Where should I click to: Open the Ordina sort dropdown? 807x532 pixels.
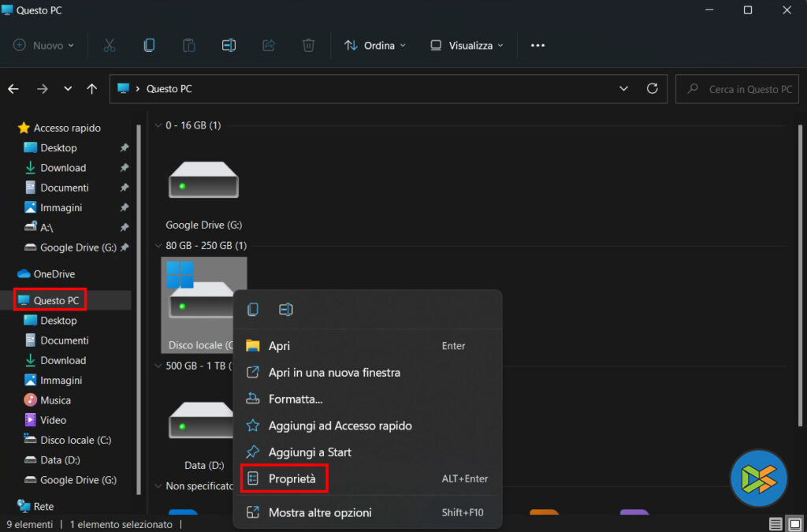pyautogui.click(x=375, y=46)
